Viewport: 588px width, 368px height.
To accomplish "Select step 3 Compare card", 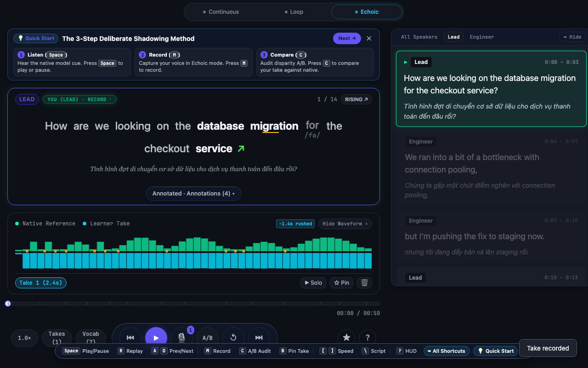I will click(x=315, y=62).
